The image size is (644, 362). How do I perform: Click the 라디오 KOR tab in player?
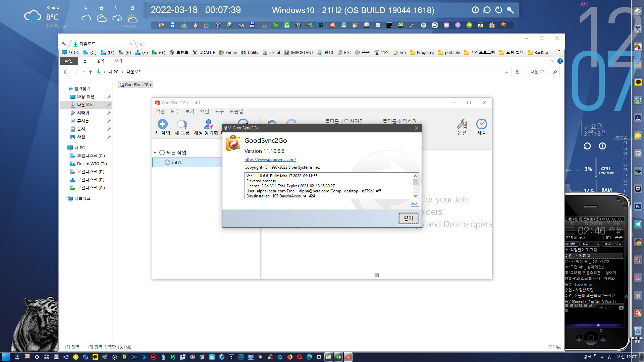coord(591,244)
